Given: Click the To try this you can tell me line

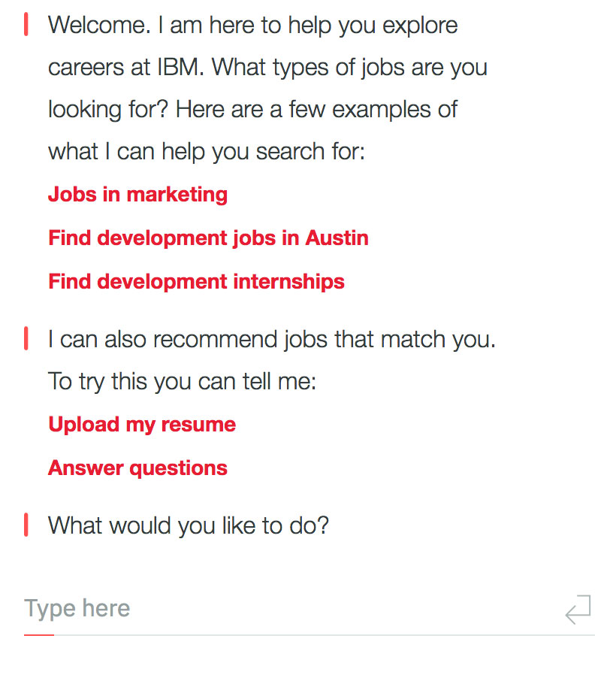Looking at the screenshot, I should point(183,382).
